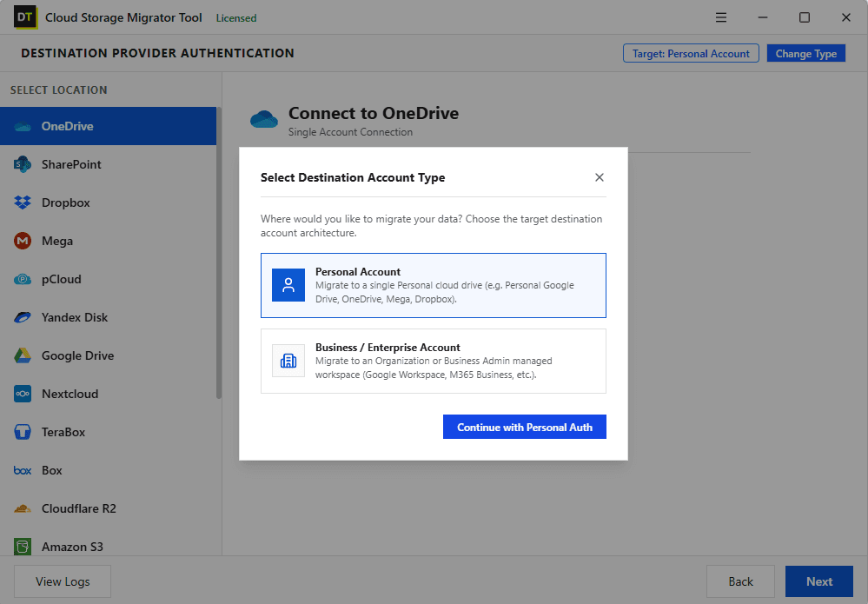Select Amazon S3 location label
Image resolution: width=868 pixels, height=604 pixels.
pyautogui.click(x=72, y=547)
